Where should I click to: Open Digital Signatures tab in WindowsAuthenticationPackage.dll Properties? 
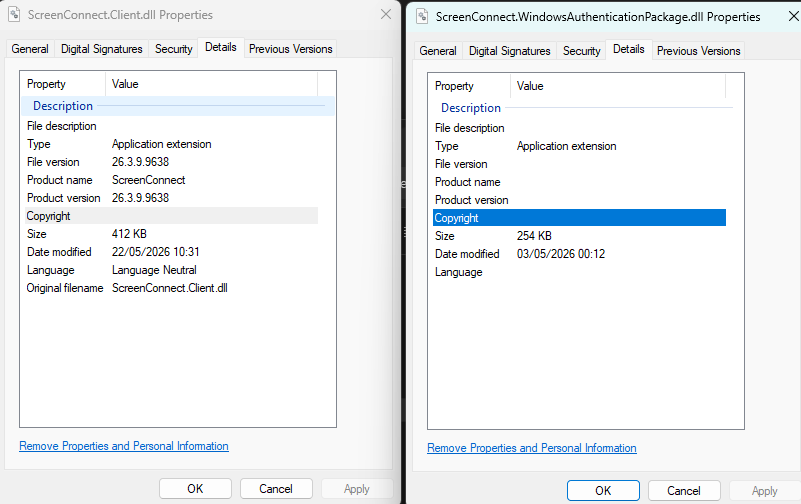coord(510,51)
